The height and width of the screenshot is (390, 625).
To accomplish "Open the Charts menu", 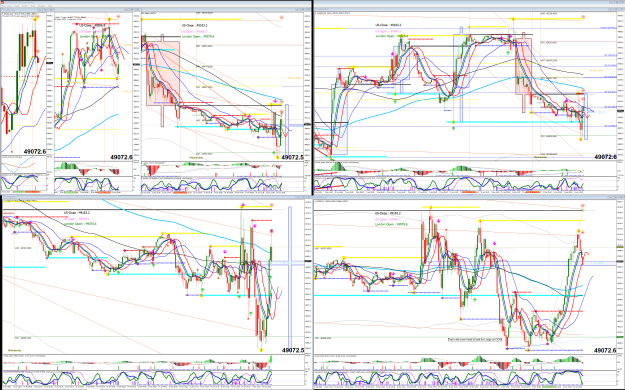I will pos(25,6).
